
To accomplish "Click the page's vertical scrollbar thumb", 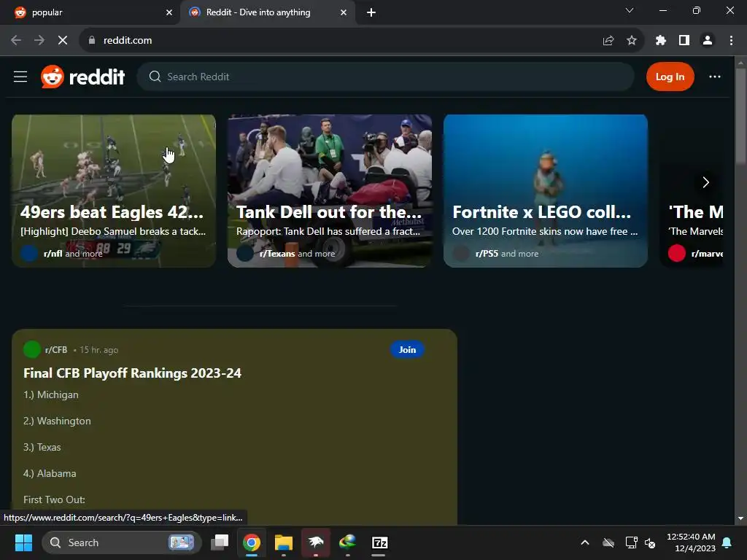I will (740, 117).
